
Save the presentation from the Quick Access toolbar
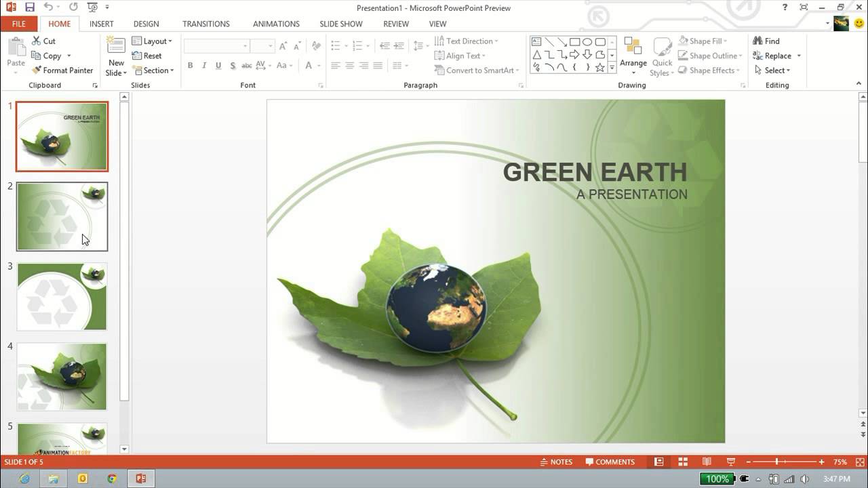tap(29, 7)
